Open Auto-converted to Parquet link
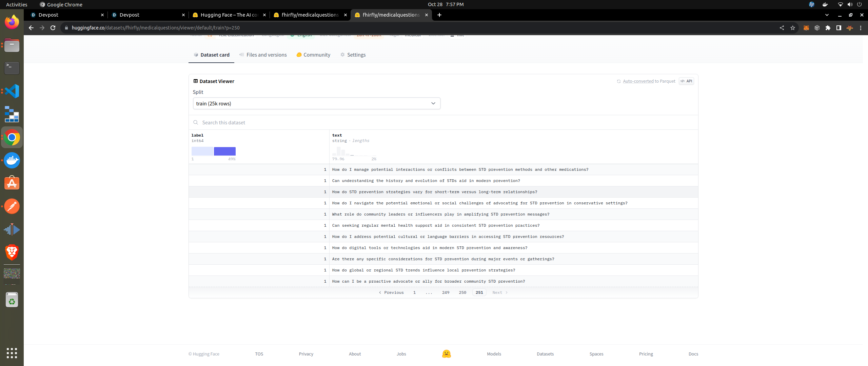The width and height of the screenshot is (868, 366). click(638, 81)
